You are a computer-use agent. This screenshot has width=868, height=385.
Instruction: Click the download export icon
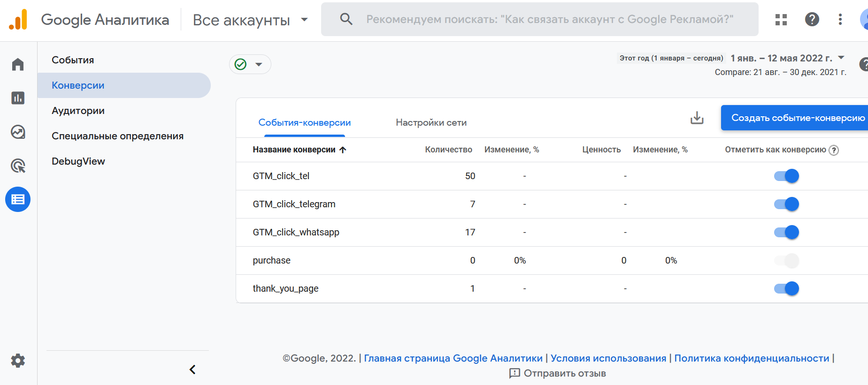697,118
